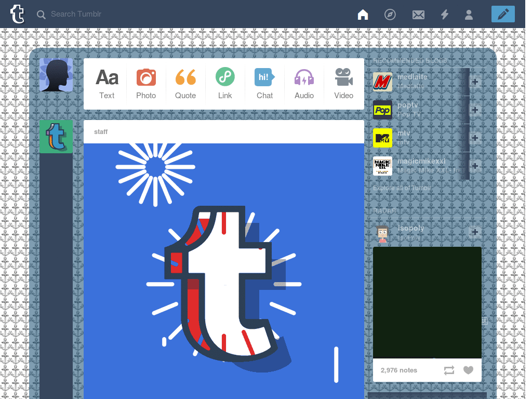View the 2,976 notes count

pyautogui.click(x=398, y=370)
